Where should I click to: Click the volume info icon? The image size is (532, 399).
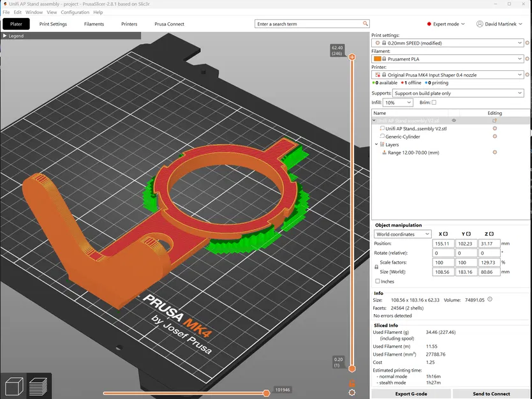tap(490, 299)
